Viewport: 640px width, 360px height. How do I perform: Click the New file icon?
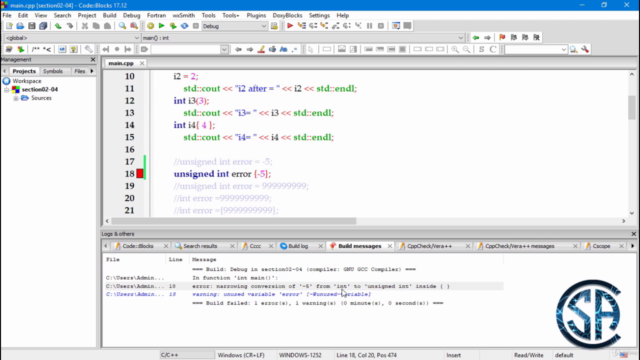pos(9,26)
